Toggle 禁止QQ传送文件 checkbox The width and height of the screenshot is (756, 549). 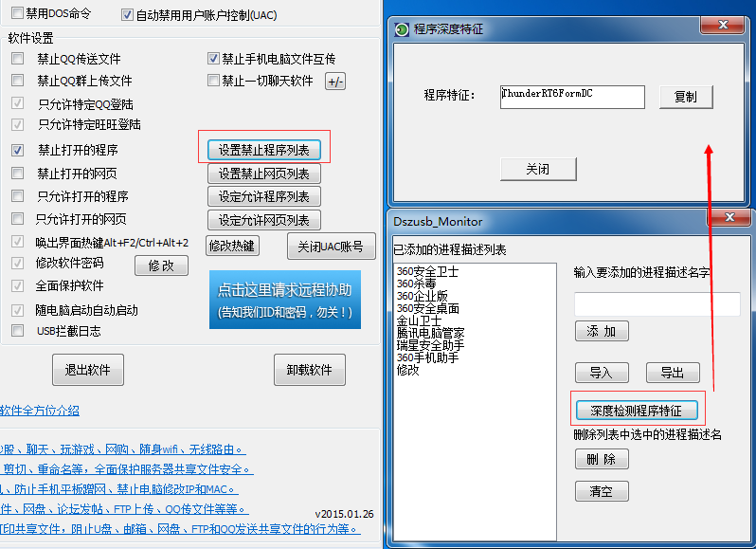click(18, 59)
